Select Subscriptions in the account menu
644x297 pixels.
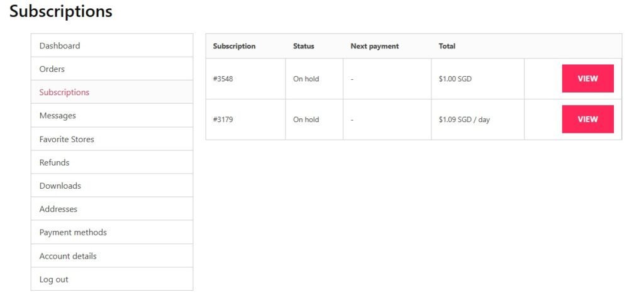112,92
